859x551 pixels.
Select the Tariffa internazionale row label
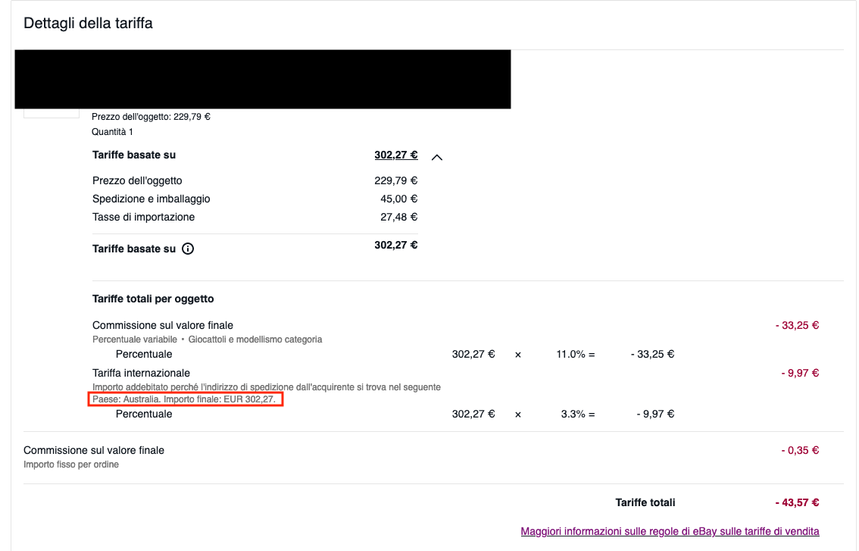(141, 373)
